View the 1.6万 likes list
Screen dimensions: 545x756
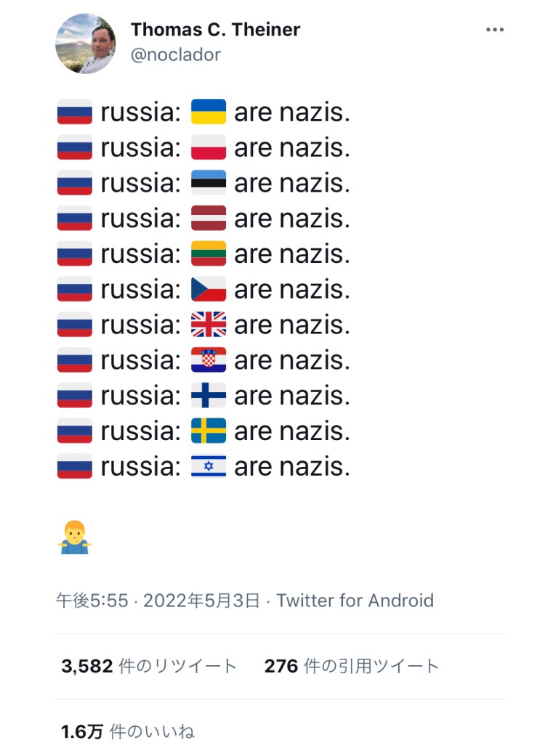(128, 731)
